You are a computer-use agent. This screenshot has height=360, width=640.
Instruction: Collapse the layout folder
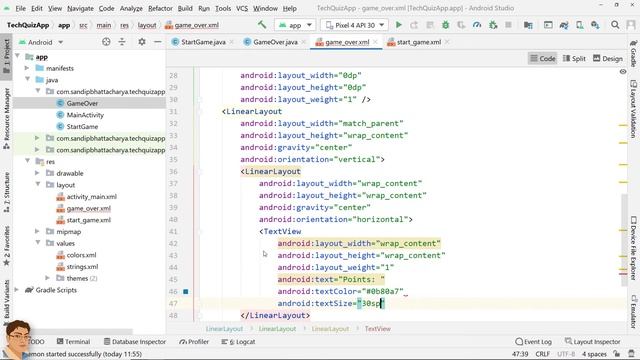(x=37, y=184)
